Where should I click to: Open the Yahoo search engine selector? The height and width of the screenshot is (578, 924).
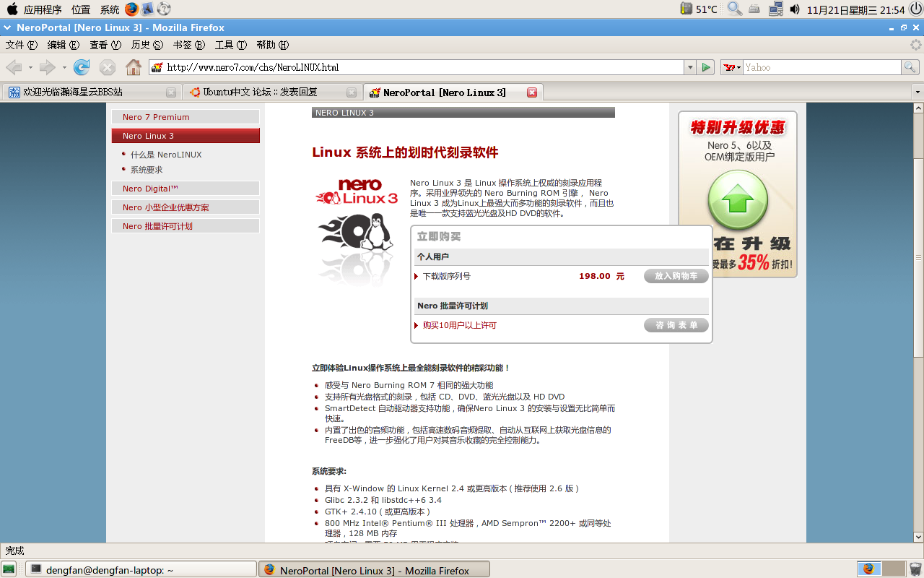(731, 67)
